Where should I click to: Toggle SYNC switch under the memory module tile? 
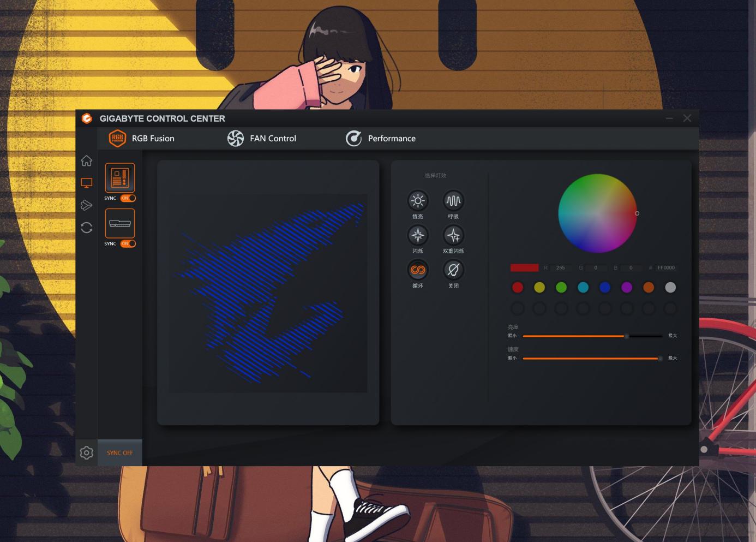tap(128, 243)
